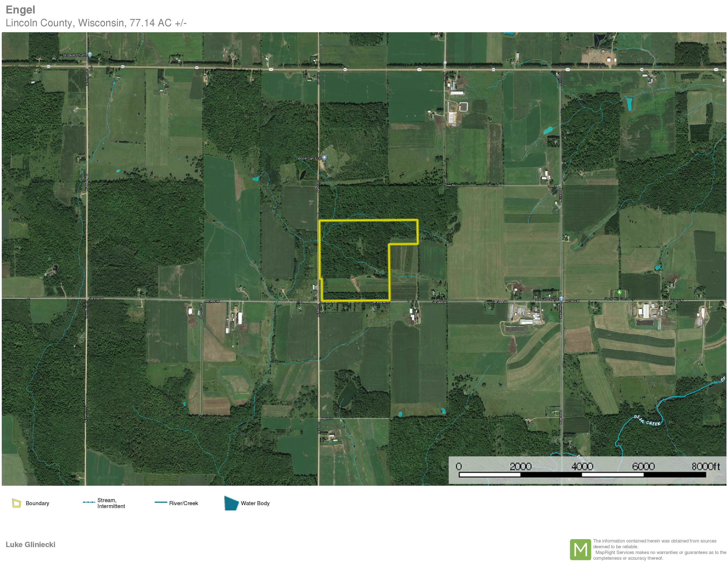Click the River/Creek solid line legend symbol
The height and width of the screenshot is (563, 728).
161,502
